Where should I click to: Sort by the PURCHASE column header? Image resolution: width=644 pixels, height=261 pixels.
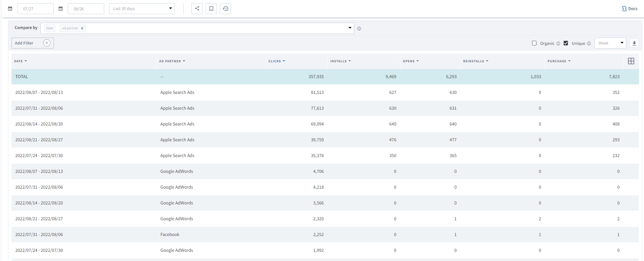click(559, 61)
